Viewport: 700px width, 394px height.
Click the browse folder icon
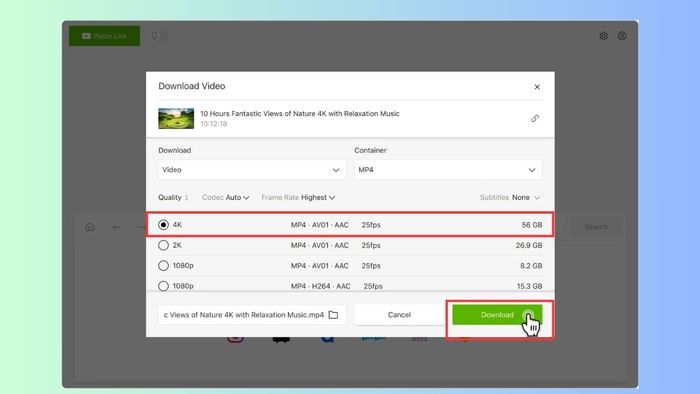point(333,315)
